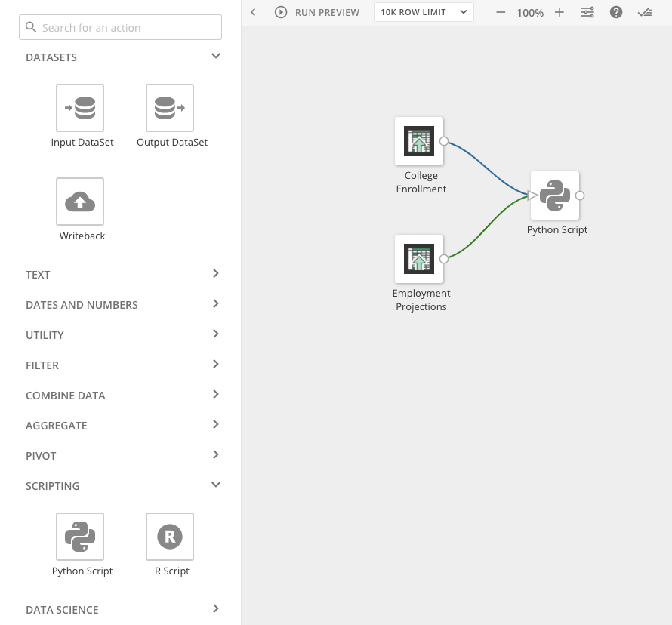Click the back chevron arrow in the toolbar
This screenshot has width=672, height=625.
tap(253, 12)
